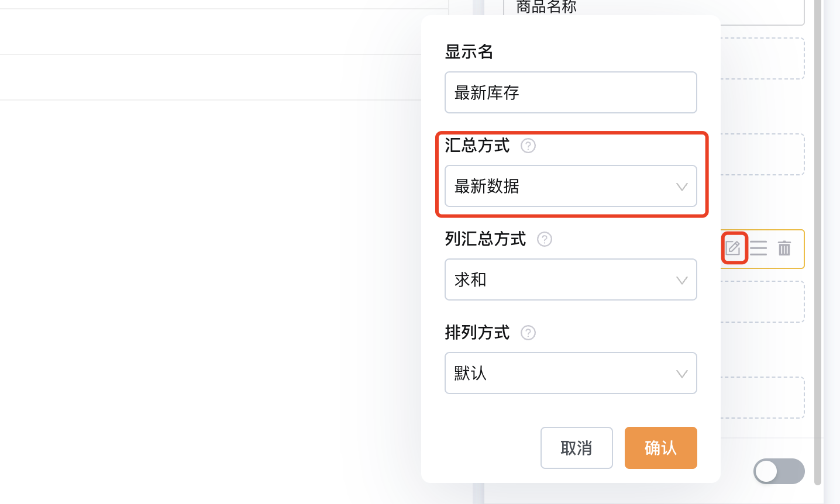Click the highlighted yellow-bordered field row

763,249
